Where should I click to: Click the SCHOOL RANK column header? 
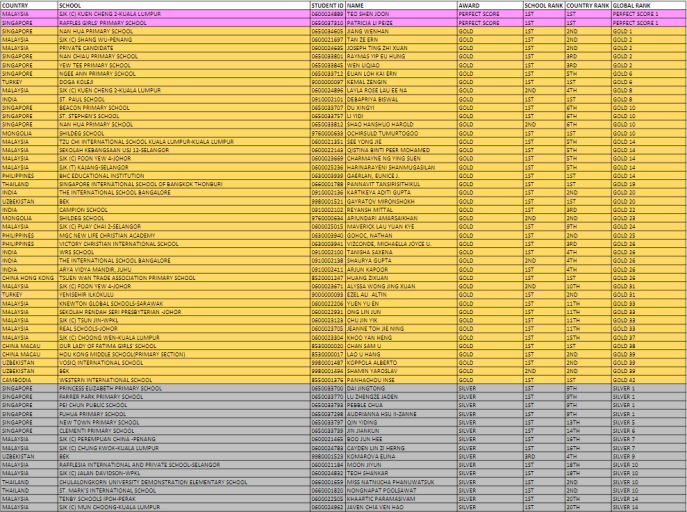click(544, 6)
